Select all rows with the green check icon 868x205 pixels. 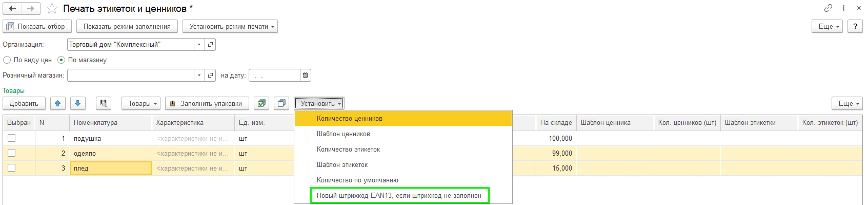(x=261, y=103)
